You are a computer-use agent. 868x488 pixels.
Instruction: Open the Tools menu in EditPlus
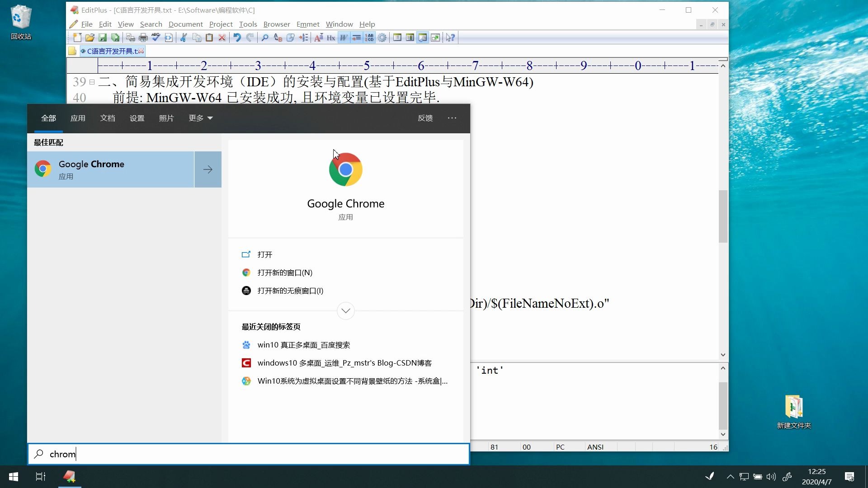coord(247,24)
